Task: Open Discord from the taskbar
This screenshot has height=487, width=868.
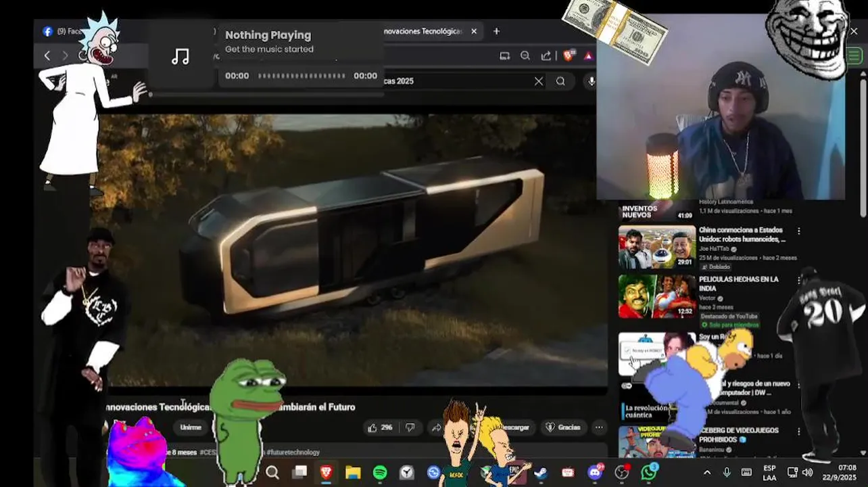Action: click(x=595, y=472)
